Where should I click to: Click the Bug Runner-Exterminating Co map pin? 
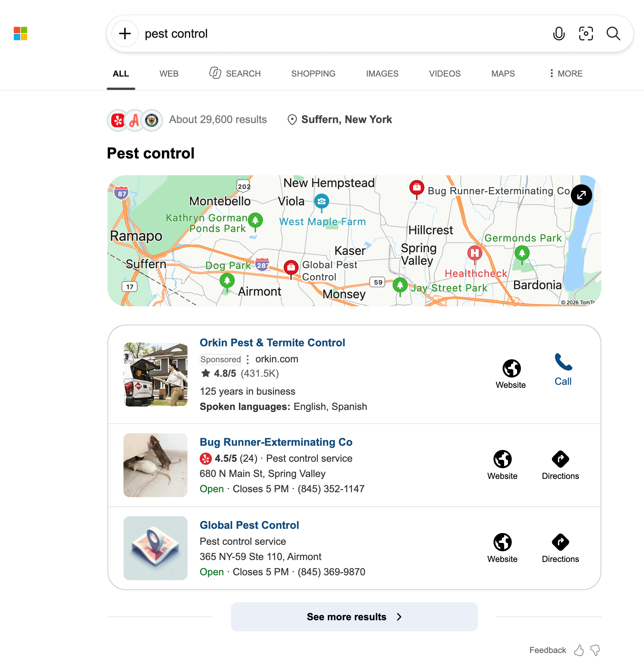(x=417, y=189)
